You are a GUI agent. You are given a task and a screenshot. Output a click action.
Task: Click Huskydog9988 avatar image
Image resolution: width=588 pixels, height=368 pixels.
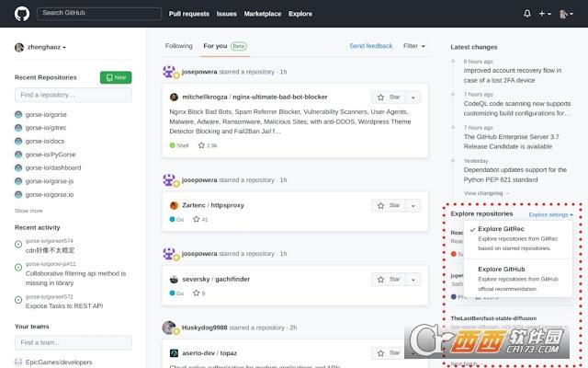coord(169,328)
